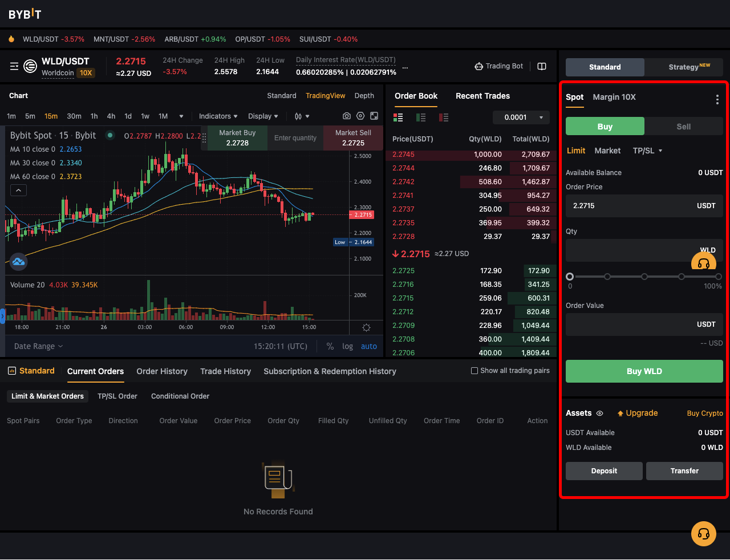Open Subscription & Redemption History tab
This screenshot has width=730, height=560.
(x=330, y=371)
